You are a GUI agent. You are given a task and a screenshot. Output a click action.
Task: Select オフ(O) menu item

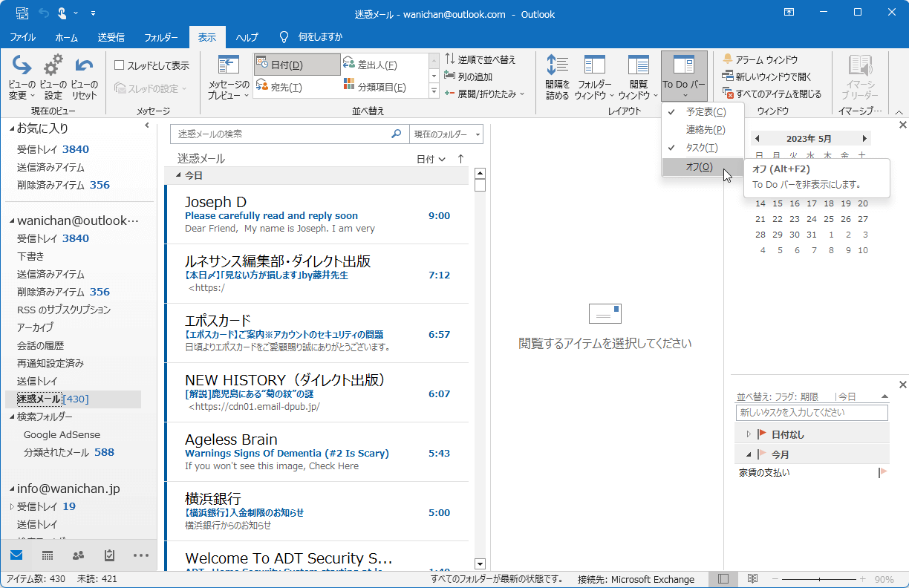point(702,167)
